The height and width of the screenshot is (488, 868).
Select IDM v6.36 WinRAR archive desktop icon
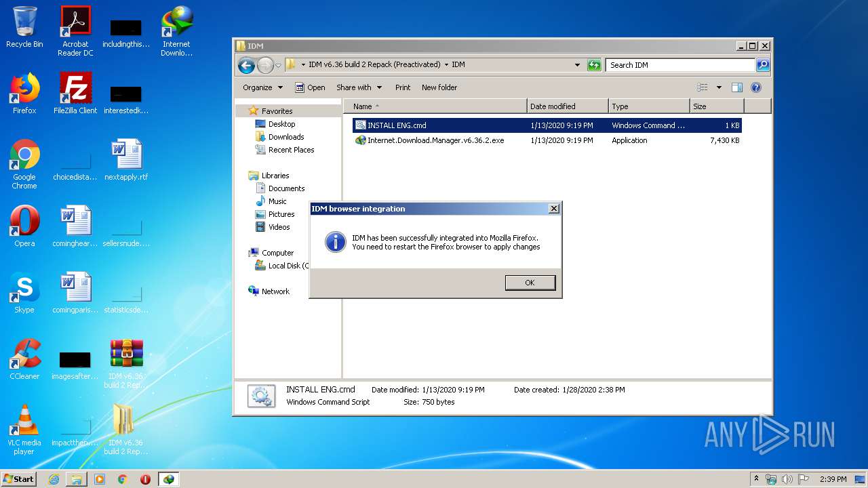(126, 363)
